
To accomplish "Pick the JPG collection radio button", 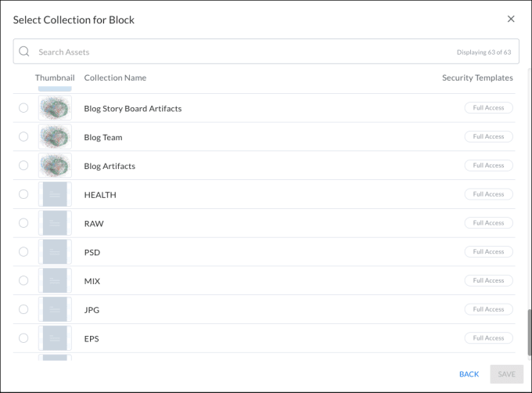I will [x=23, y=309].
